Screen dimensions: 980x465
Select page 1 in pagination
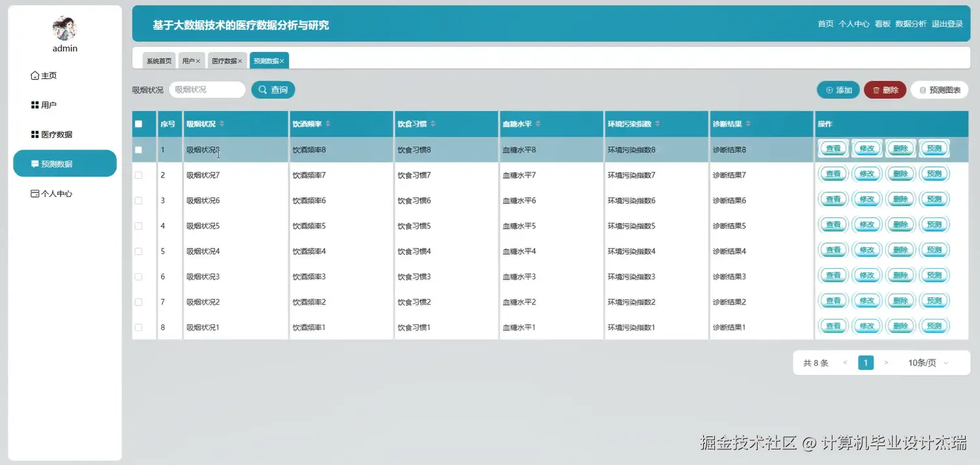click(866, 363)
